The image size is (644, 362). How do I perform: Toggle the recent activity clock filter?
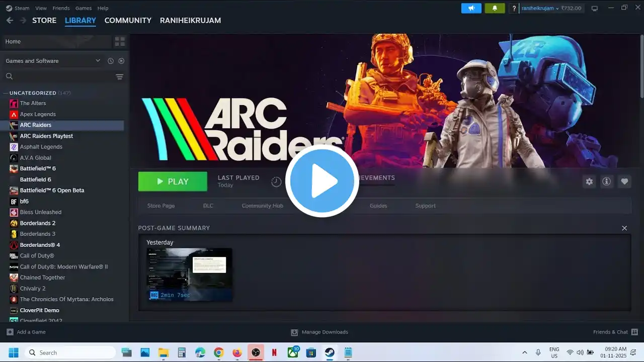111,61
